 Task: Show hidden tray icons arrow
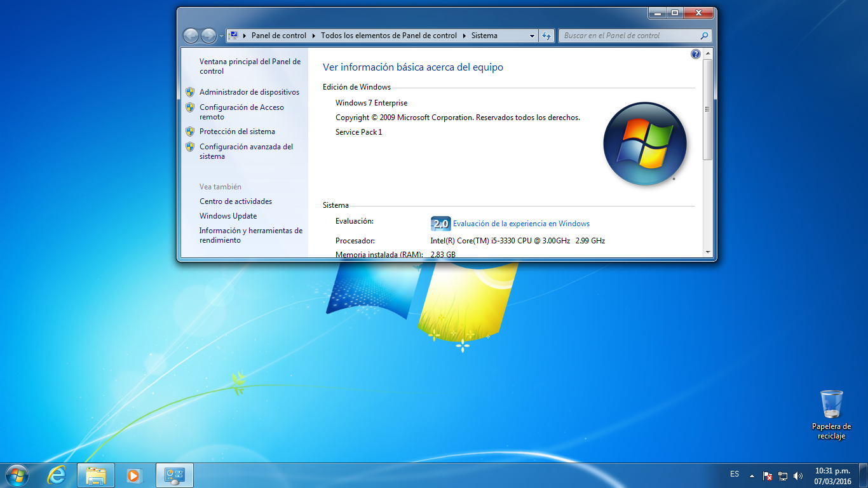point(752,475)
